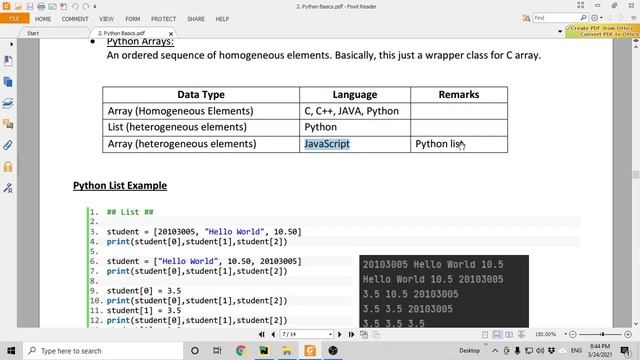
Task: Open the quick access toolbar customize arrow
Action: [x=95, y=7]
